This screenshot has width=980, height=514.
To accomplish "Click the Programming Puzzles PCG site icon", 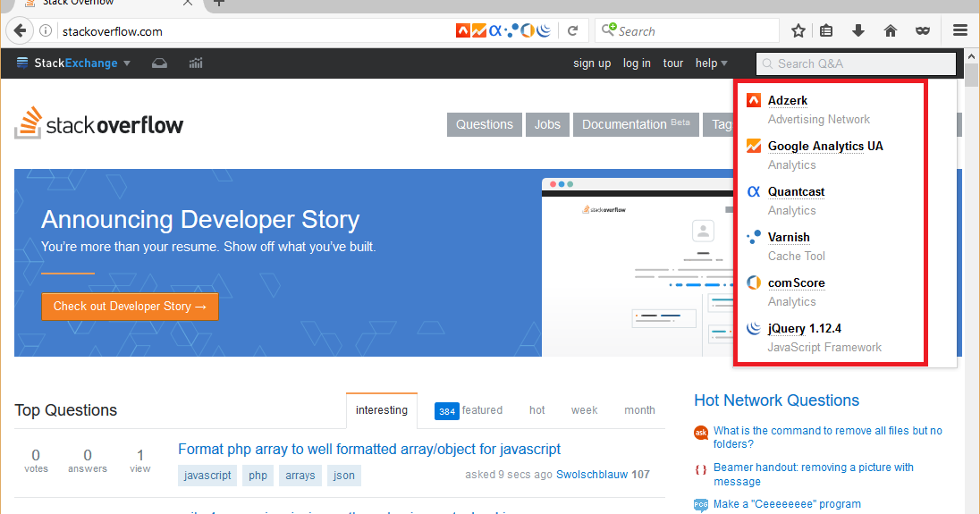I will pyautogui.click(x=701, y=505).
